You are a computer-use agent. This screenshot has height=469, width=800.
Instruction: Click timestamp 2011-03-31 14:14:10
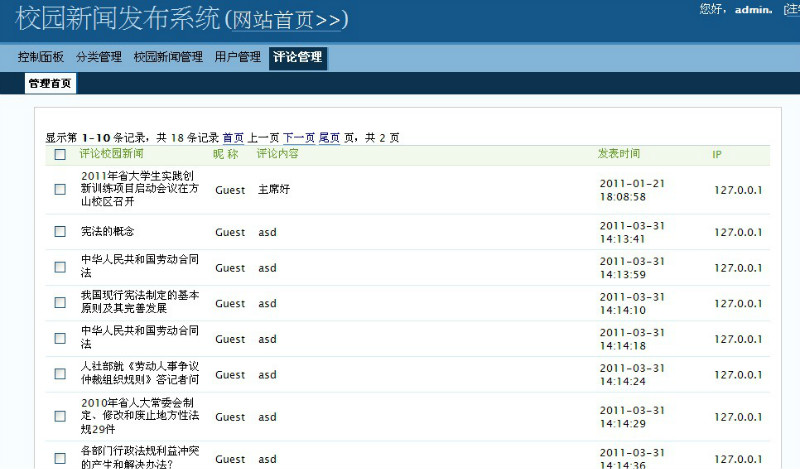[632, 304]
